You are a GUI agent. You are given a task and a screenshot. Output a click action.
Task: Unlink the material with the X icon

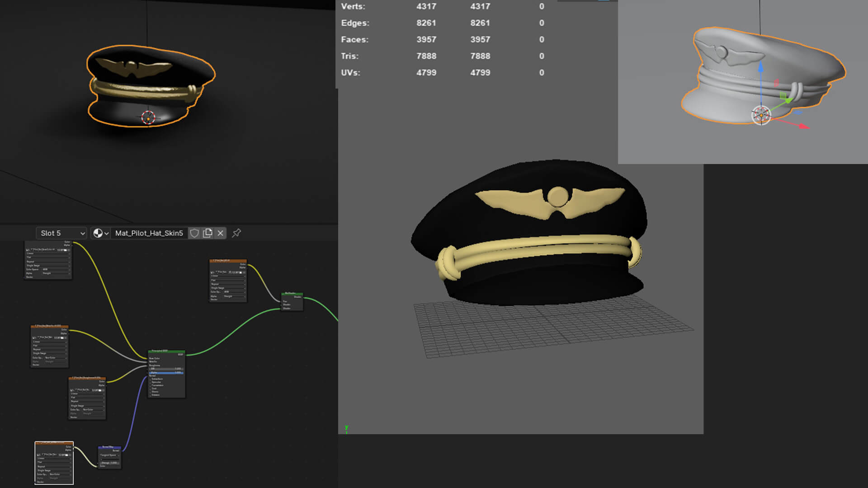[220, 233]
